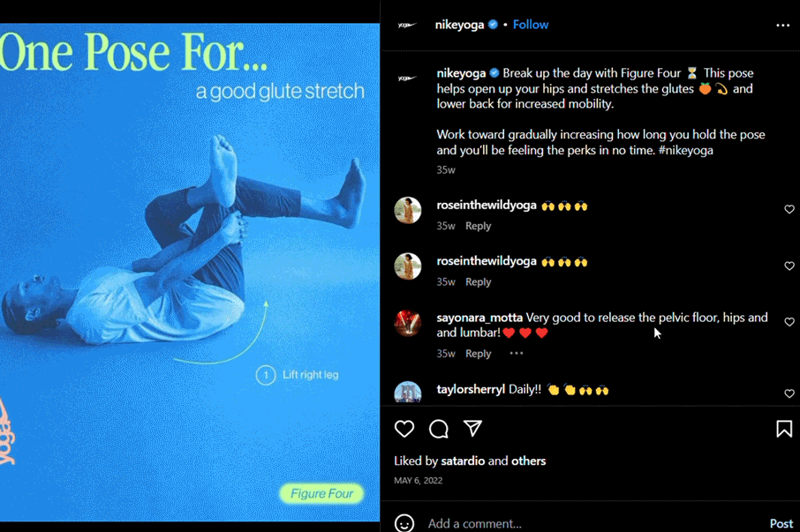Open the #nikeyoga hashtag

pos(686,150)
